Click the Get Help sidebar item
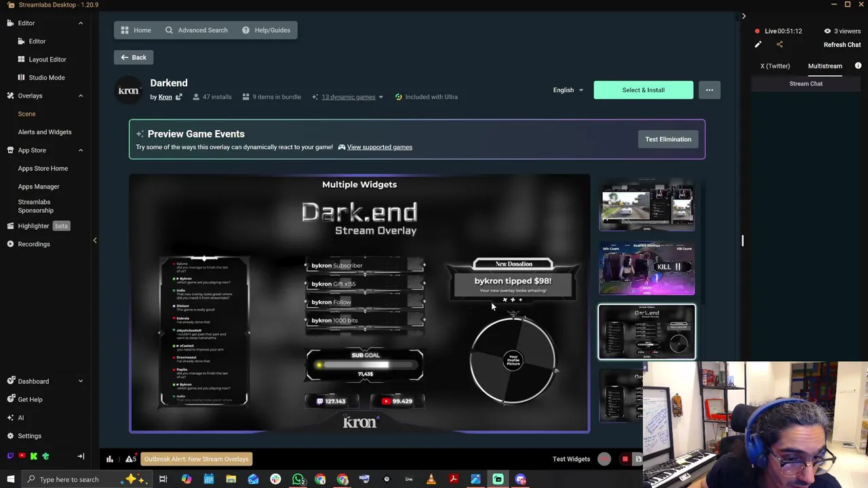Image resolution: width=868 pixels, height=488 pixels. (x=30, y=399)
